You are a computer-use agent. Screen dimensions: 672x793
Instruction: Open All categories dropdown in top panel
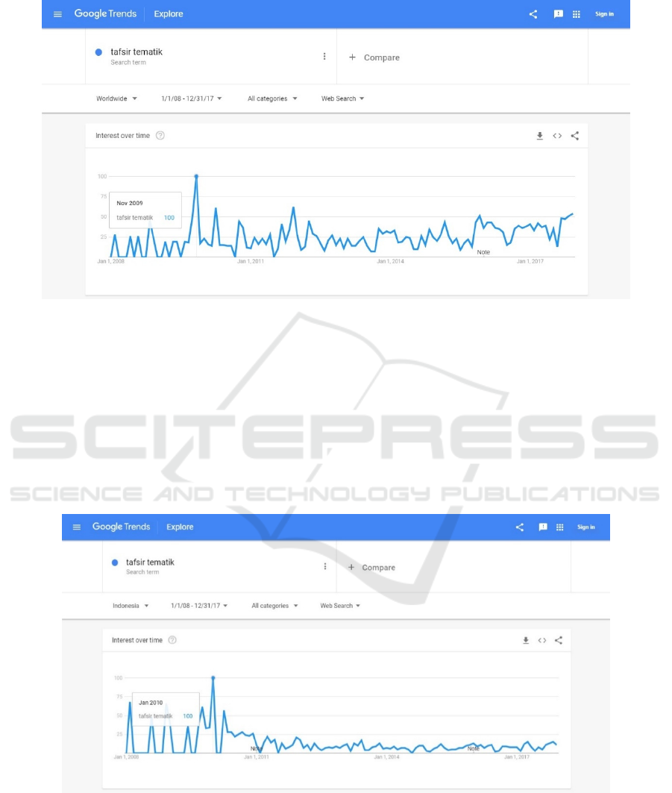(x=272, y=98)
